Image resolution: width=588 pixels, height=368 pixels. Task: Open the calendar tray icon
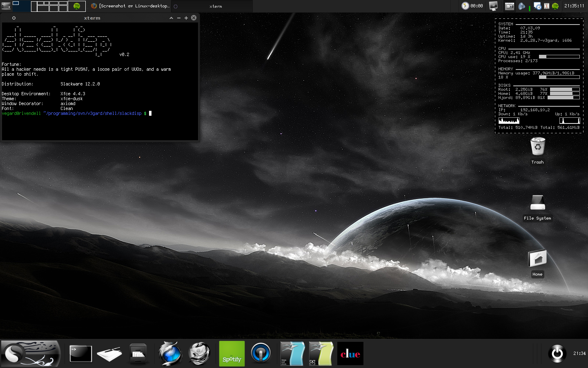pyautogui.click(x=546, y=6)
